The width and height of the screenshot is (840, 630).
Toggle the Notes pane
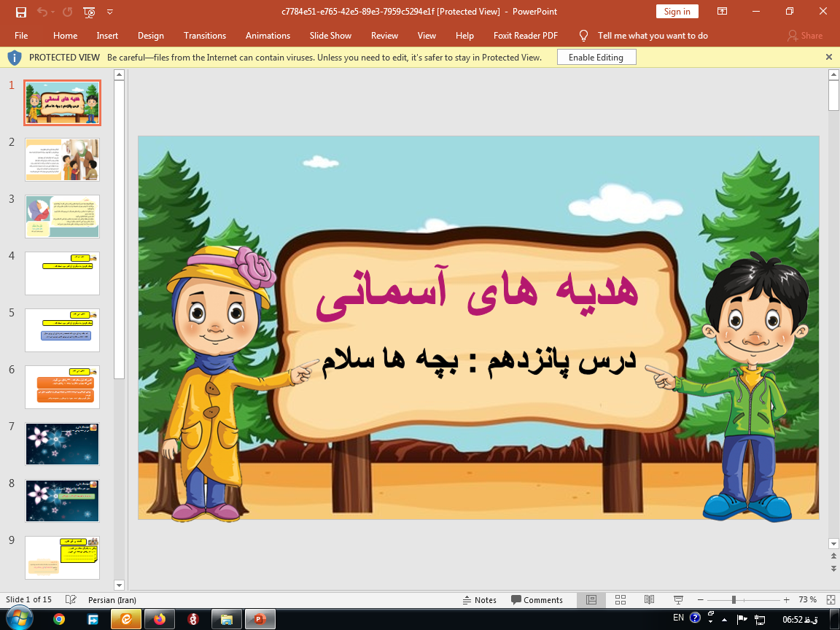click(480, 600)
